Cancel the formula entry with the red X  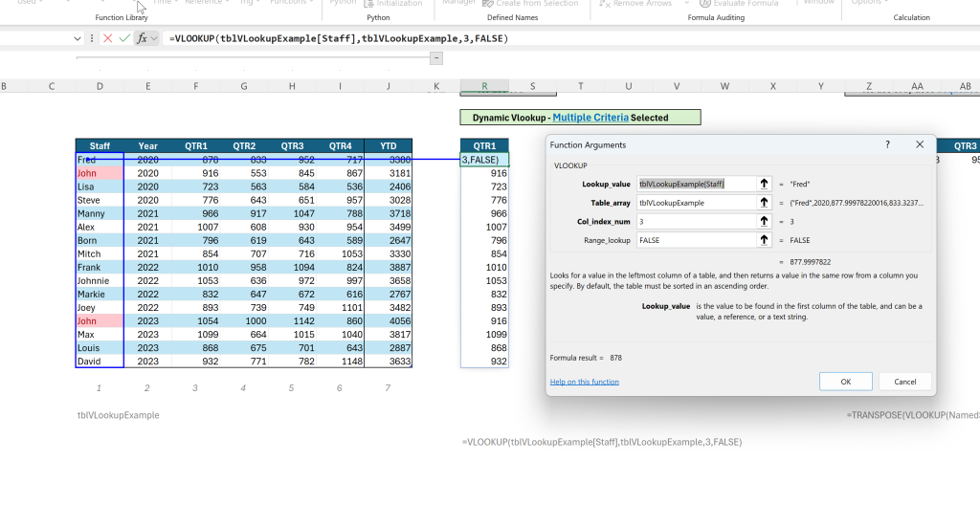(107, 38)
